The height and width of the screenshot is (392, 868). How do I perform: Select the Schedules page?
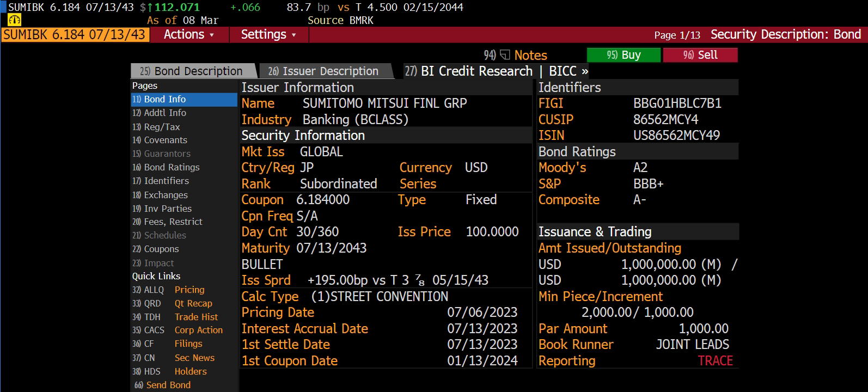pos(184,235)
